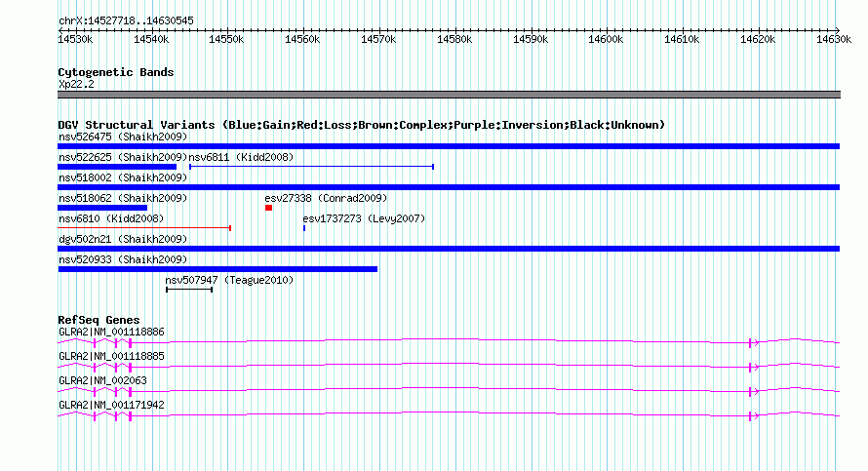868x471 pixels.
Task: Click the 14630k ruler tick label
Action: point(834,39)
